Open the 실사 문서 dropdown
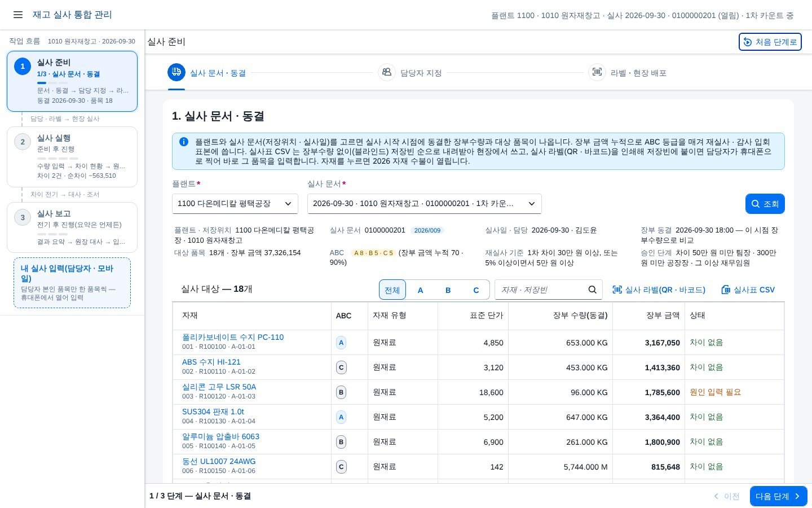Screen dimensions: 812x508 [x=425, y=204]
